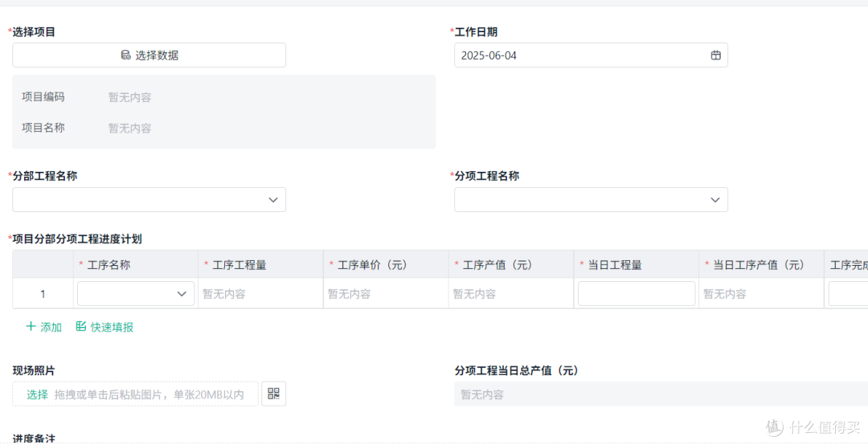
Task: Click the 工作日期 date field 2025-06-04
Action: point(591,55)
